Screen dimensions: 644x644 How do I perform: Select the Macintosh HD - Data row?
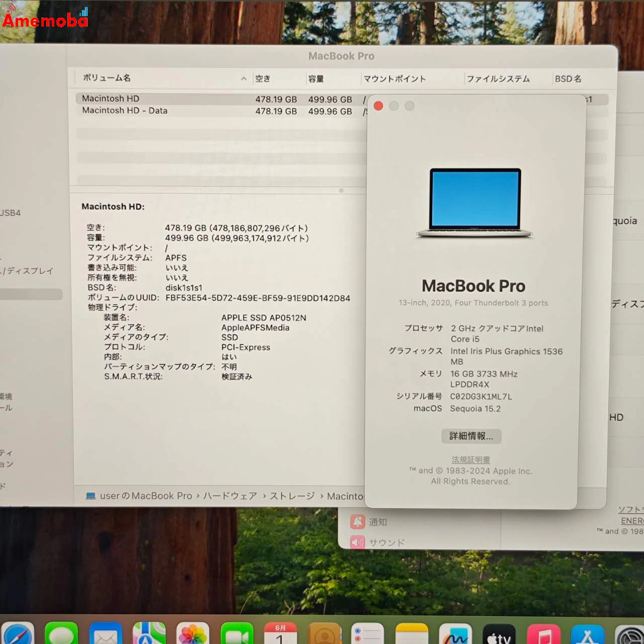coord(125,111)
